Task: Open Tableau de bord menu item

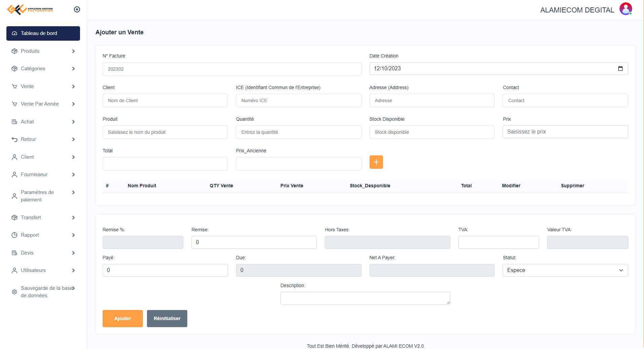Action: coord(43,33)
